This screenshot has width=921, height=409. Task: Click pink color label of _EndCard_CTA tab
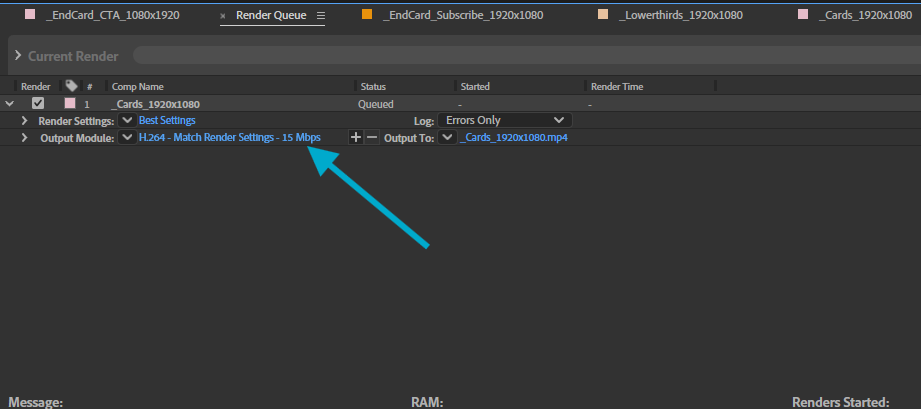pos(30,15)
